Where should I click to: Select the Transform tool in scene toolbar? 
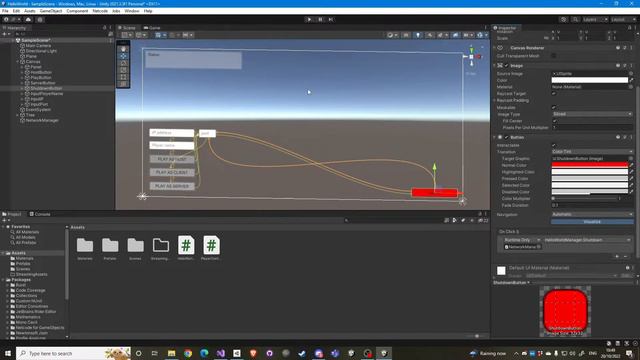(124, 84)
